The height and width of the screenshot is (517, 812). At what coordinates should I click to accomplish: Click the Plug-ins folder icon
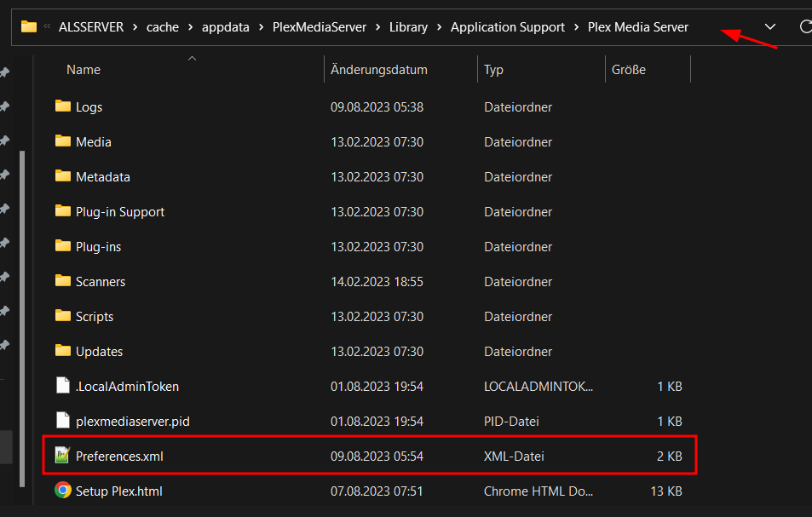tap(63, 246)
